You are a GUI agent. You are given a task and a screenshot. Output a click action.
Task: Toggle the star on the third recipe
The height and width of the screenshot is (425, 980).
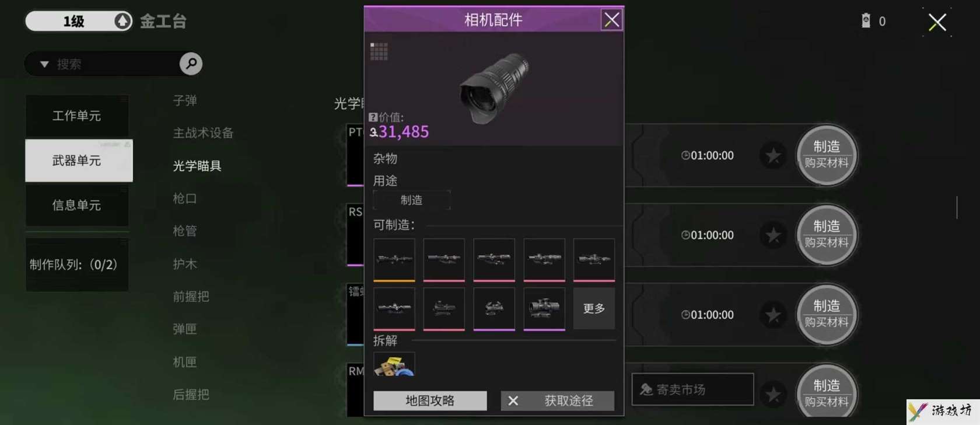click(773, 315)
